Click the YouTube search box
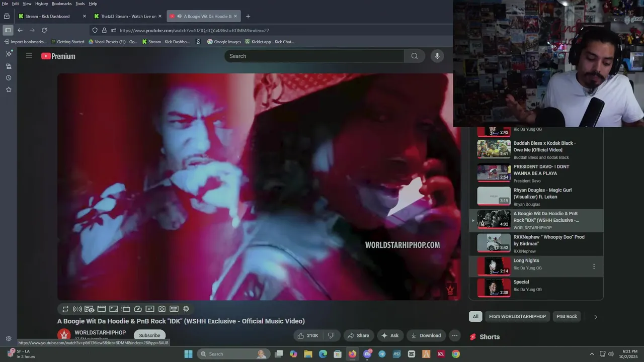Viewport: 644px width, 362px height. coord(314,56)
